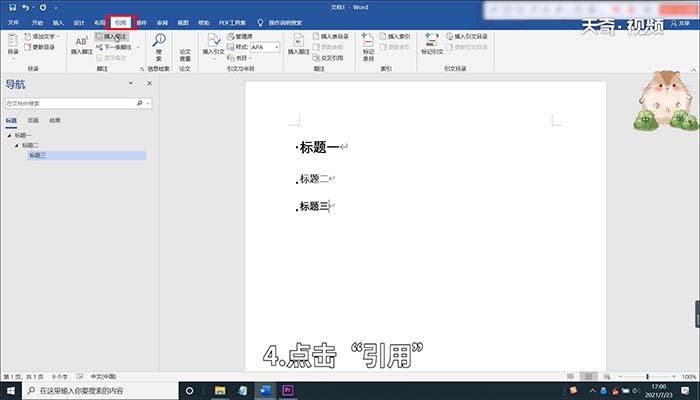Click the 100% zoom level

[689, 377]
